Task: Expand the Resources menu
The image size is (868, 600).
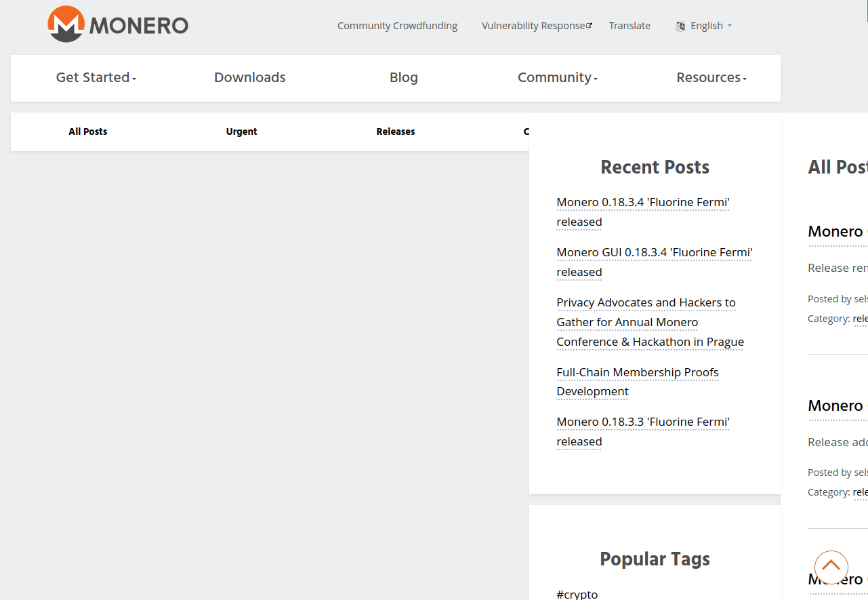Action: tap(711, 77)
